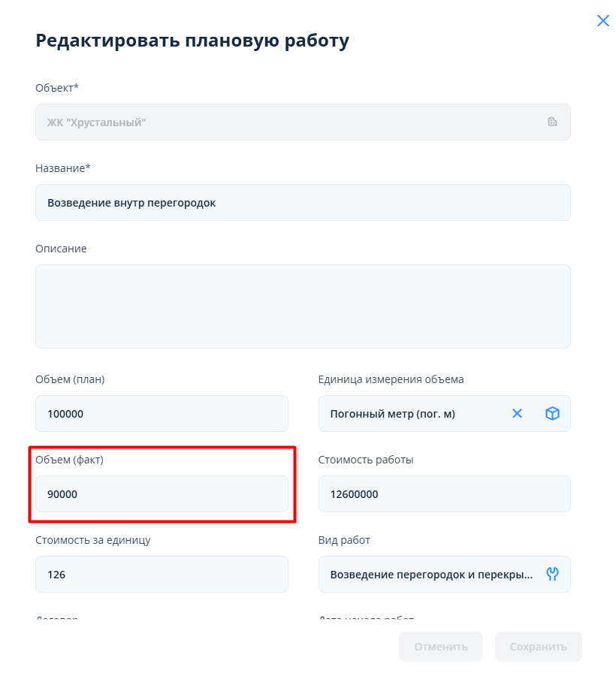Click the disabled Объект field ЖК Хрустальный

click(285, 122)
